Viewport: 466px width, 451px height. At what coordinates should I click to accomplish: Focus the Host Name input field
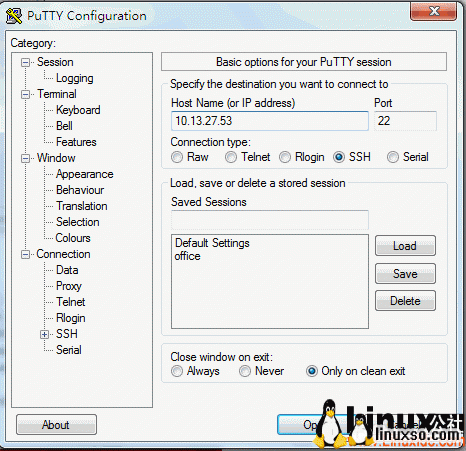click(x=270, y=121)
